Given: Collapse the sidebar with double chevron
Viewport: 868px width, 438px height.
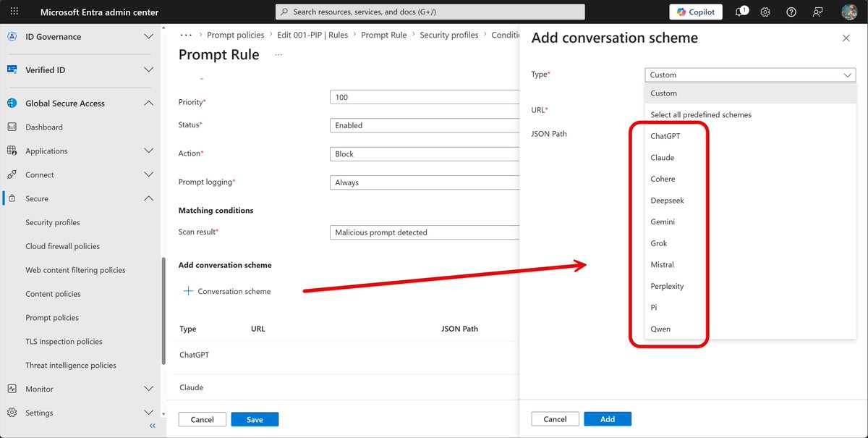Looking at the screenshot, I should tap(152, 426).
